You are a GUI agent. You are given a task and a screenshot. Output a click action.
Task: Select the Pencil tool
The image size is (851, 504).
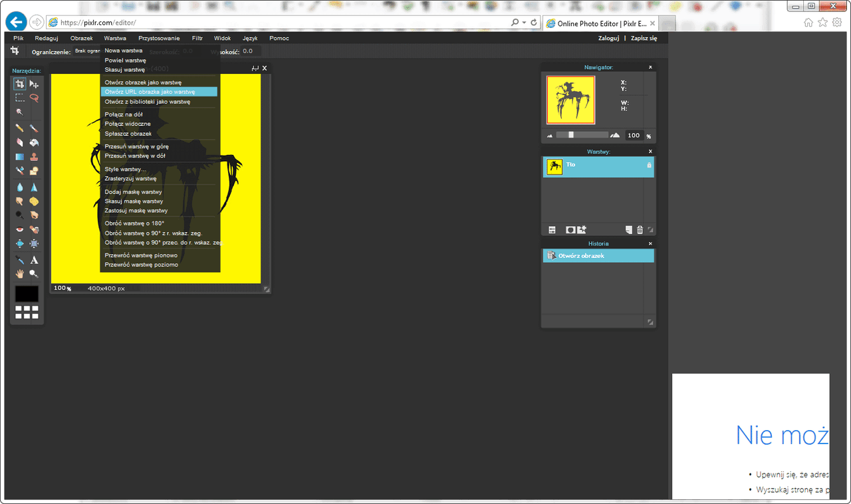20,128
